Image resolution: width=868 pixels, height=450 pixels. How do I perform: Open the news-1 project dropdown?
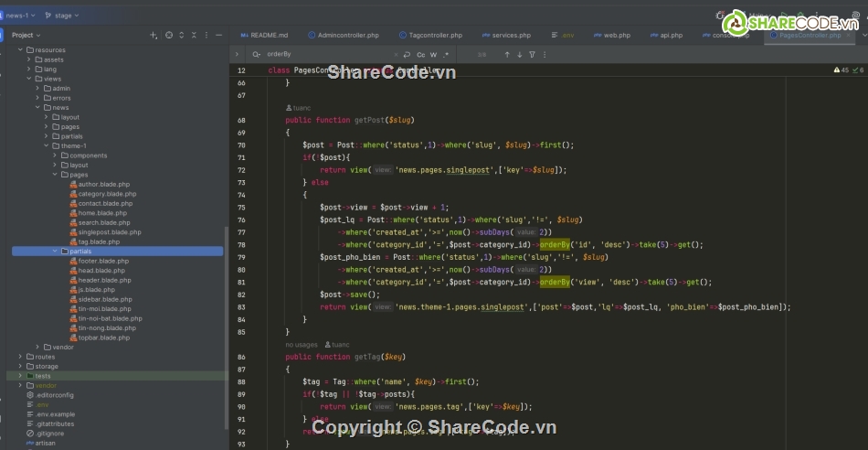tap(19, 16)
